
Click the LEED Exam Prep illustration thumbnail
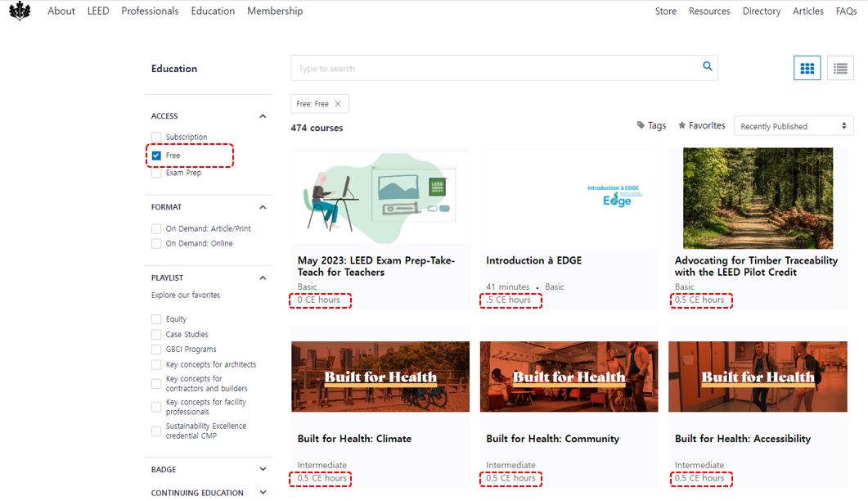[x=380, y=198]
